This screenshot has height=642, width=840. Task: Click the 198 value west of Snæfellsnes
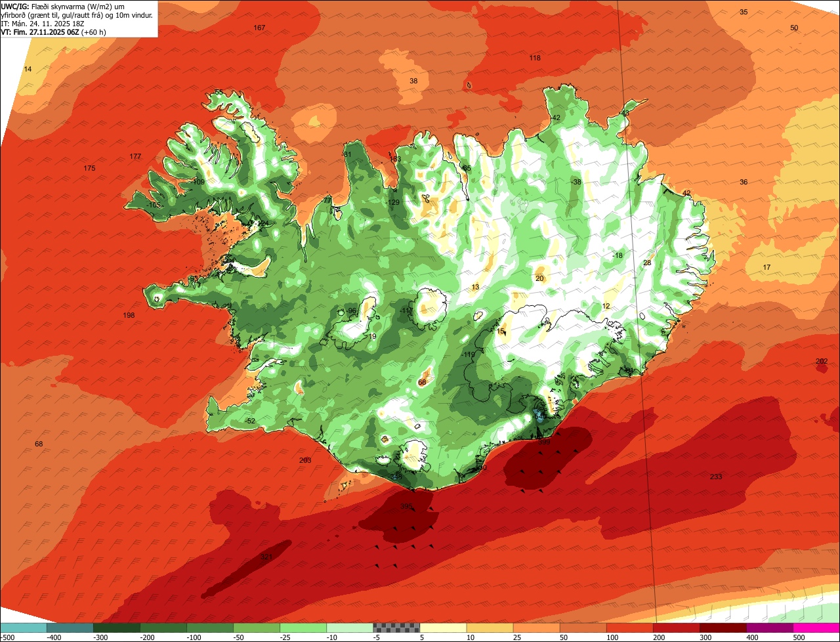click(129, 315)
